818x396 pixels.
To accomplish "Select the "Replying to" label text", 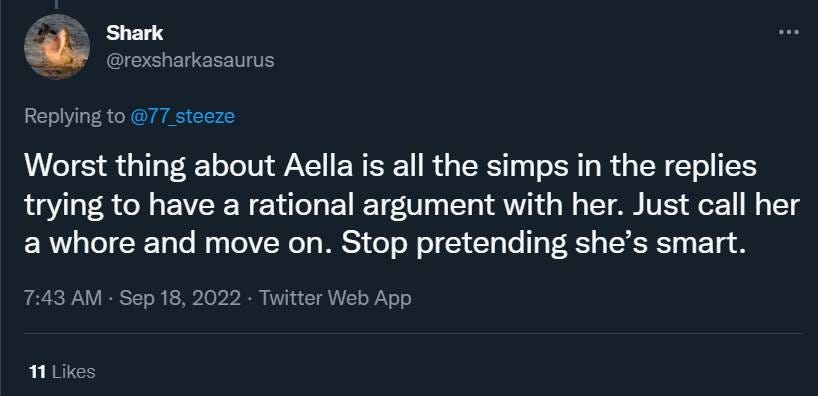I will [75, 116].
